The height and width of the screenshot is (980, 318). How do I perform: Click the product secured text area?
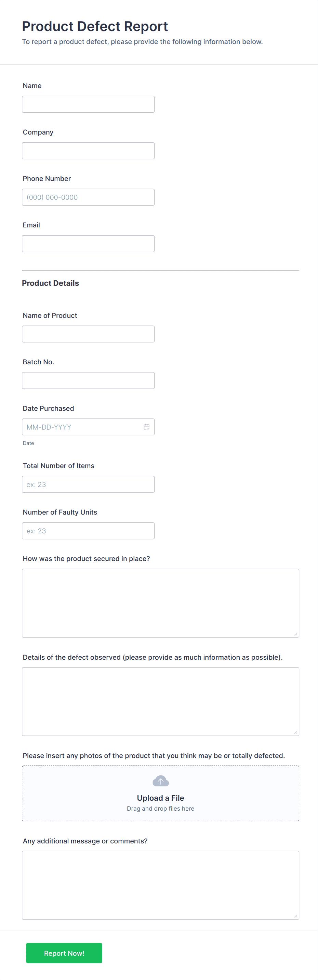click(160, 603)
